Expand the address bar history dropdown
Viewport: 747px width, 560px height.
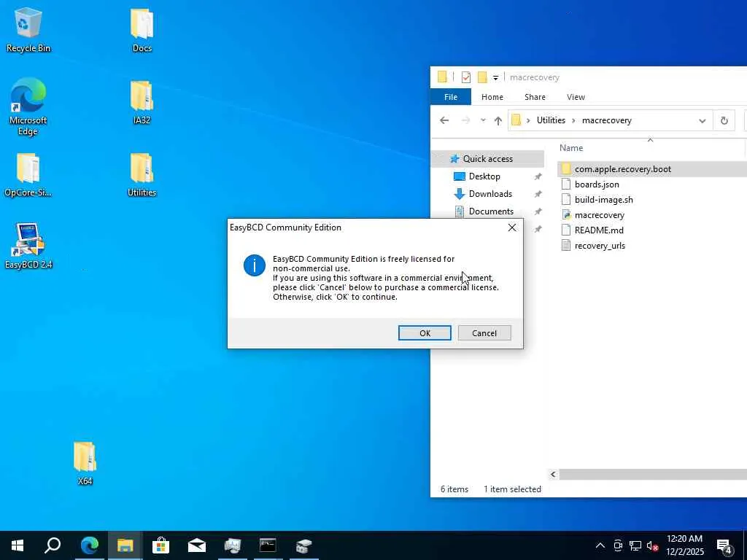[x=703, y=120]
